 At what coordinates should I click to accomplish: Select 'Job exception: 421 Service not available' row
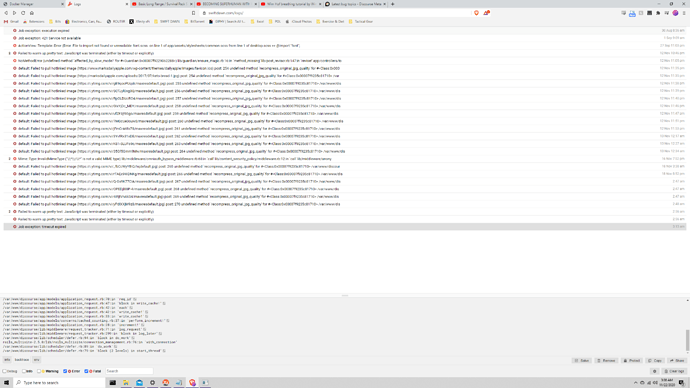(345, 38)
